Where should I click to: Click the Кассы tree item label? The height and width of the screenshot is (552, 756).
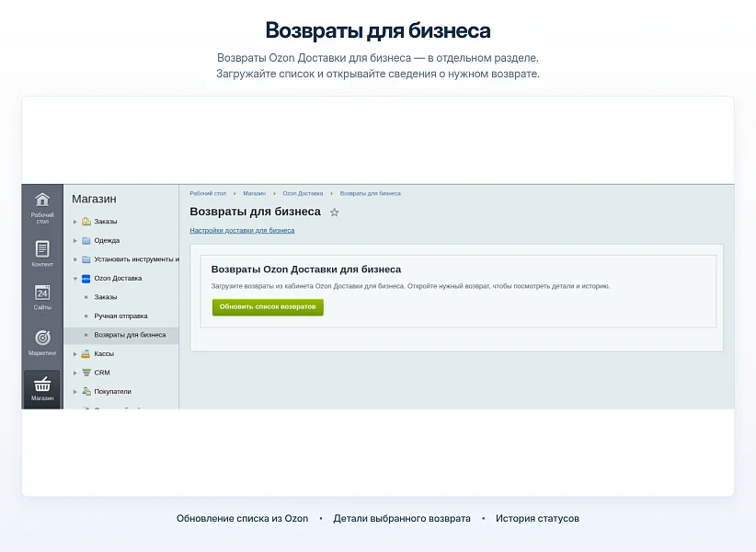(104, 354)
